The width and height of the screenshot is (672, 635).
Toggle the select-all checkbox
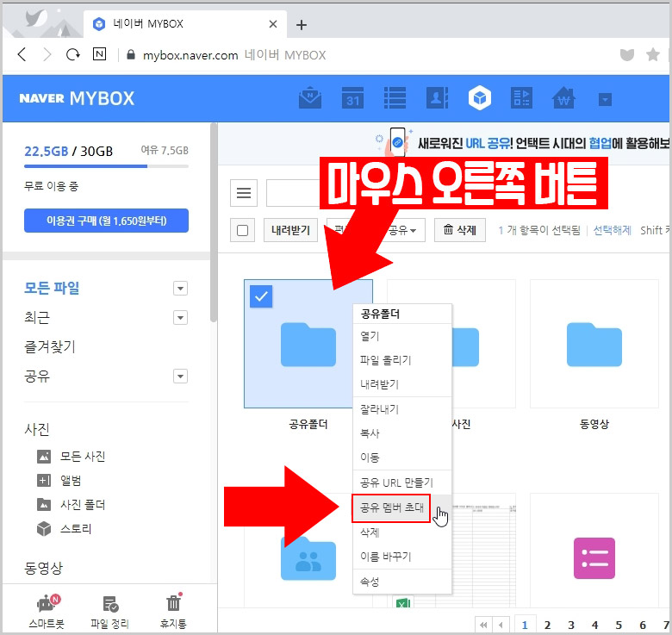(243, 231)
